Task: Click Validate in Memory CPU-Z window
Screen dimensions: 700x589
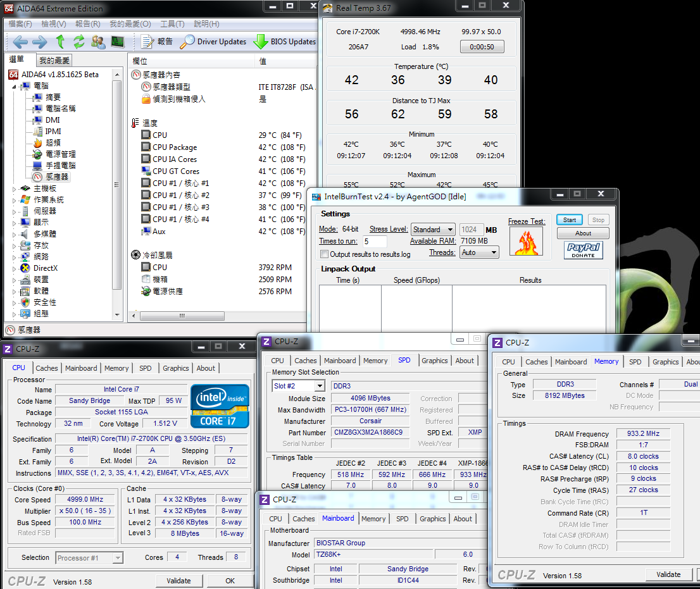Action: coord(668,574)
